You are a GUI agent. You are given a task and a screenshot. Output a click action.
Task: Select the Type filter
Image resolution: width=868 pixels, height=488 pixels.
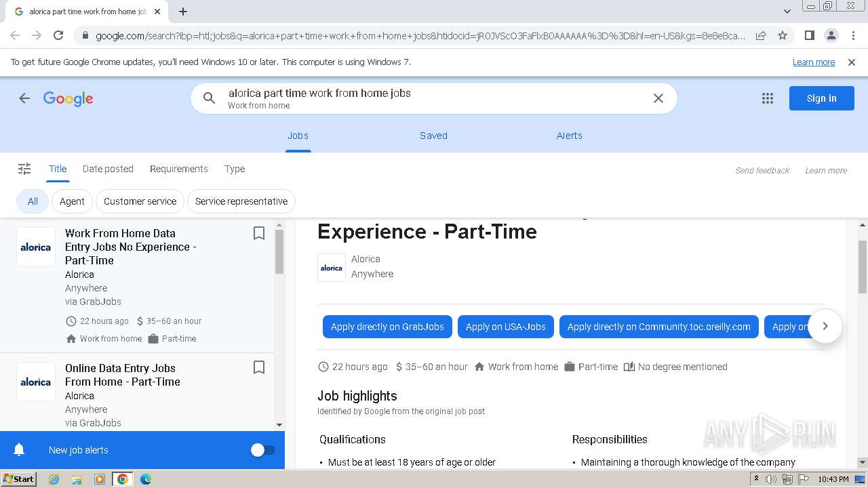pyautogui.click(x=235, y=169)
